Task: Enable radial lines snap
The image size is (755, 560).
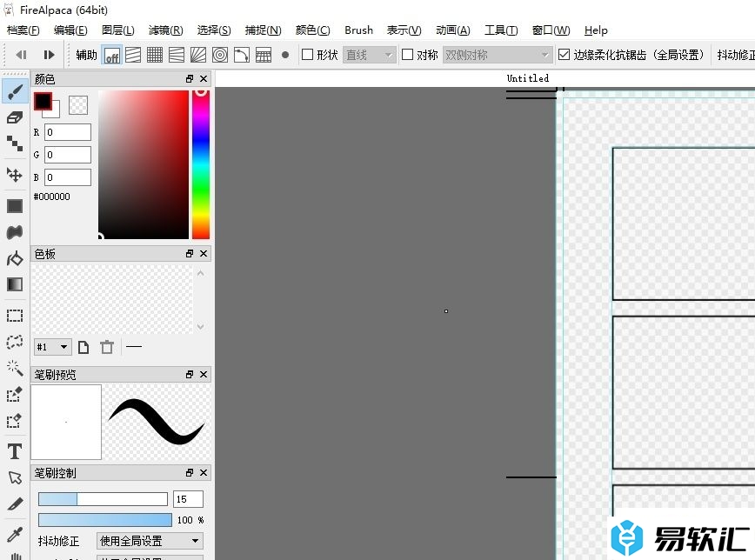Action: pyautogui.click(x=198, y=55)
